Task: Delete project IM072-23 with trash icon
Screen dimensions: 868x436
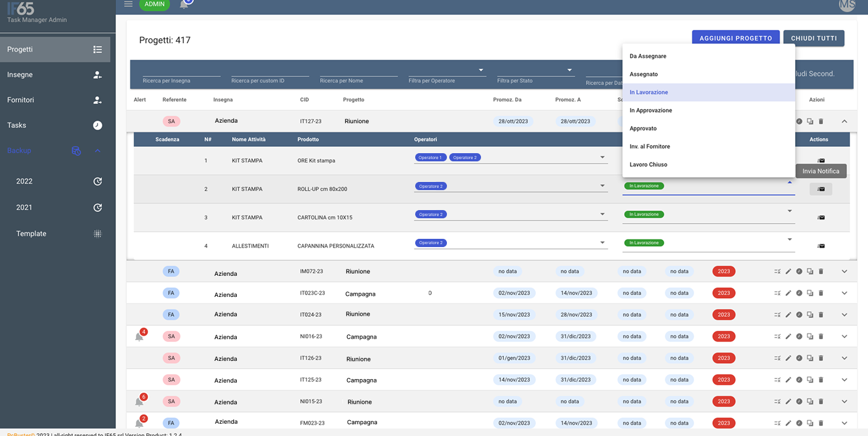Action: click(821, 271)
